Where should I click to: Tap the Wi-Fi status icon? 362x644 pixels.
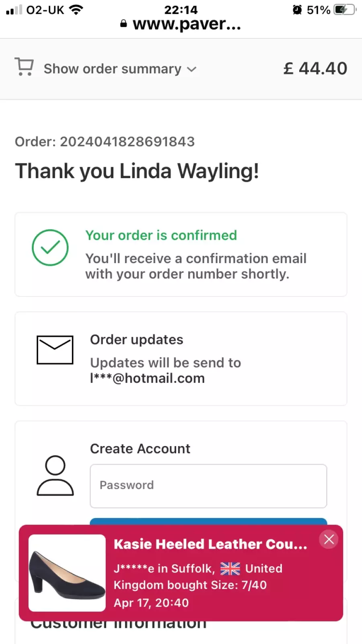[76, 9]
